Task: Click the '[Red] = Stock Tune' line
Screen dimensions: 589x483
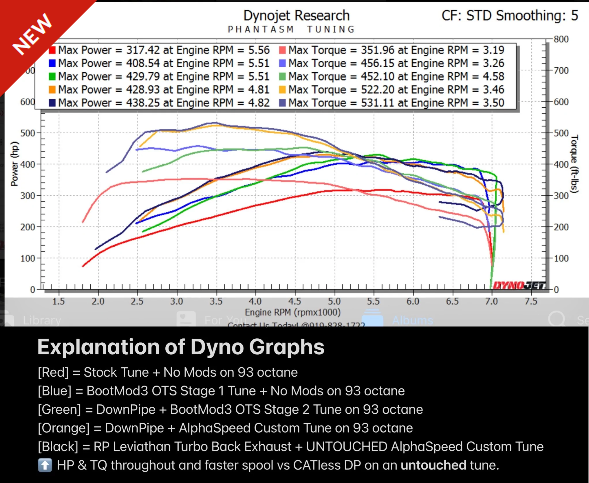Action: 168,373
